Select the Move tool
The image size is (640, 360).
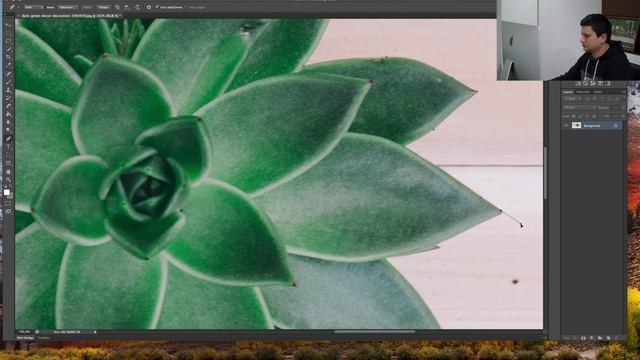coord(8,24)
